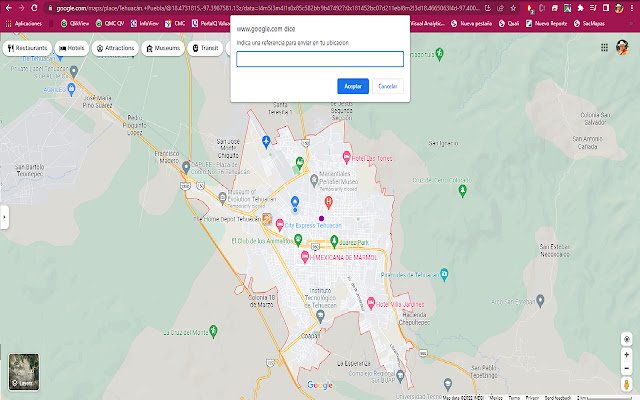Screen dimensions: 640x400
Task: Open the Google apps grid icon
Action: point(604,48)
